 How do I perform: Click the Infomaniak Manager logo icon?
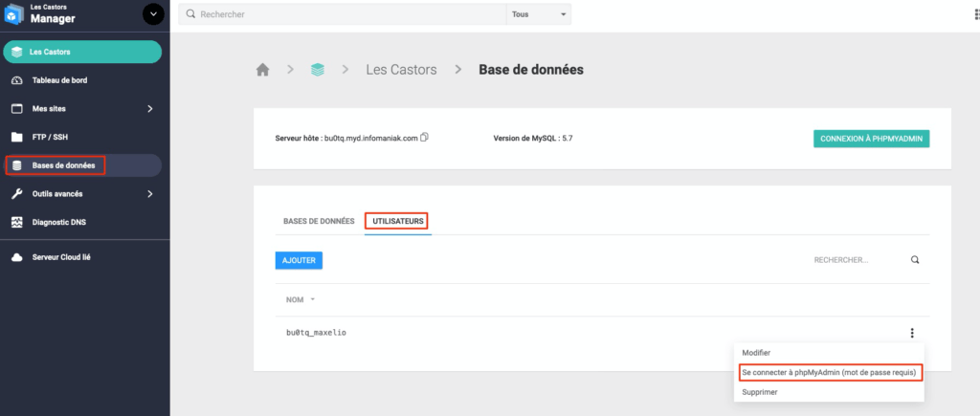point(13,14)
